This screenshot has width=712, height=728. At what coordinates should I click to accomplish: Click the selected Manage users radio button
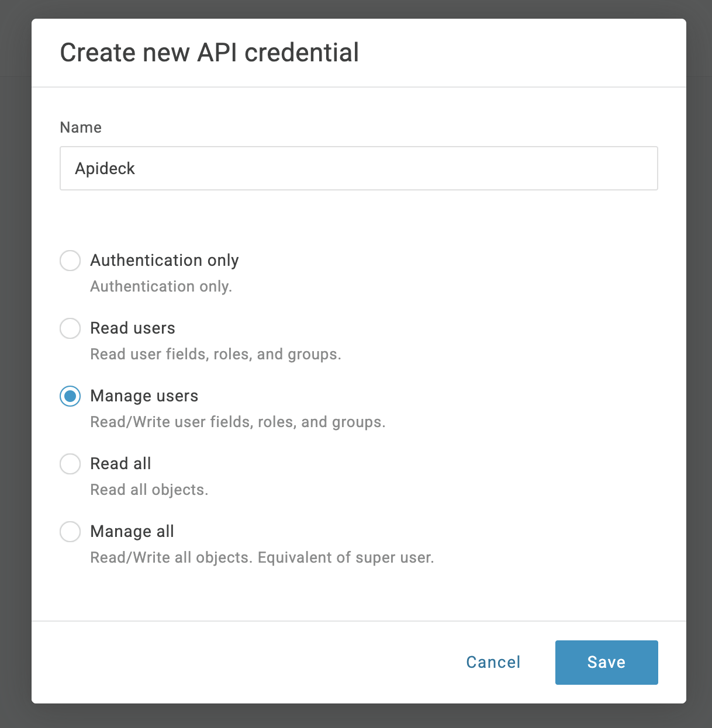(x=70, y=396)
